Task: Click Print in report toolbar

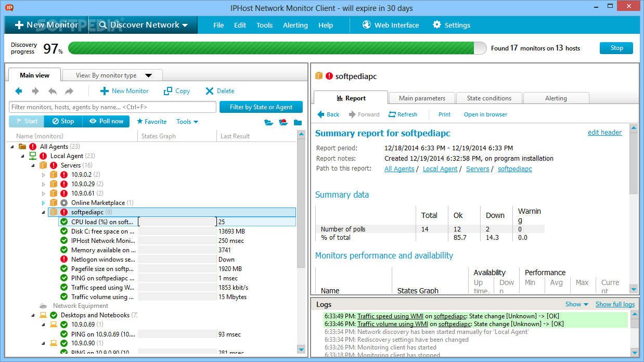Action: (x=444, y=114)
